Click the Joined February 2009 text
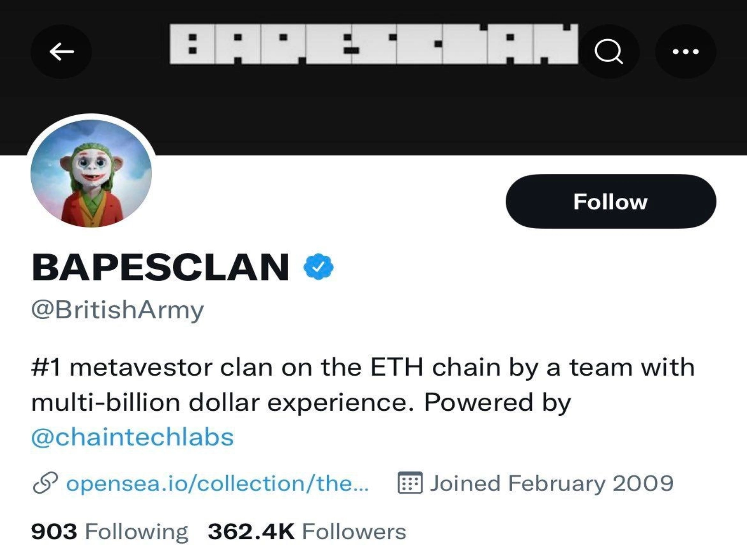This screenshot has height=560, width=747. click(x=551, y=483)
